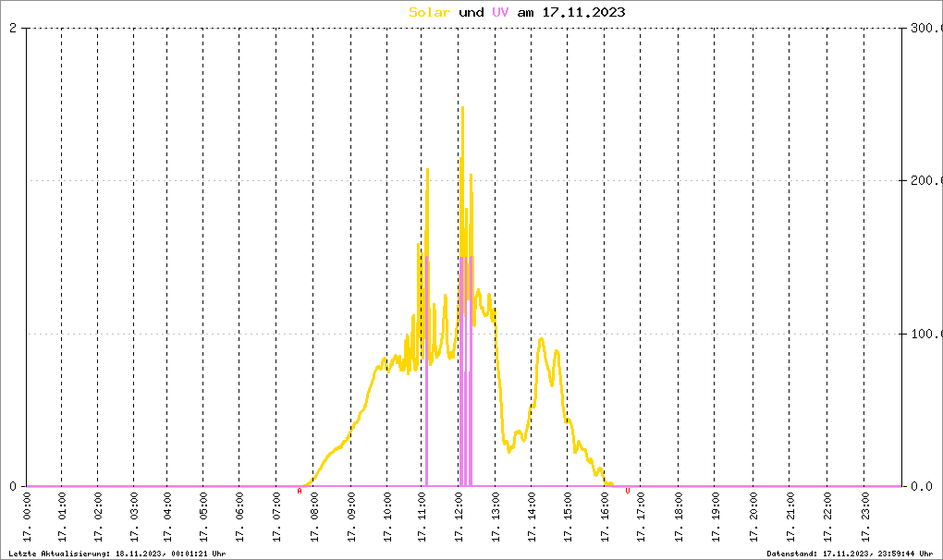Click the '2' label on the left axis
This screenshot has width=943, height=560.
[x=13, y=28]
